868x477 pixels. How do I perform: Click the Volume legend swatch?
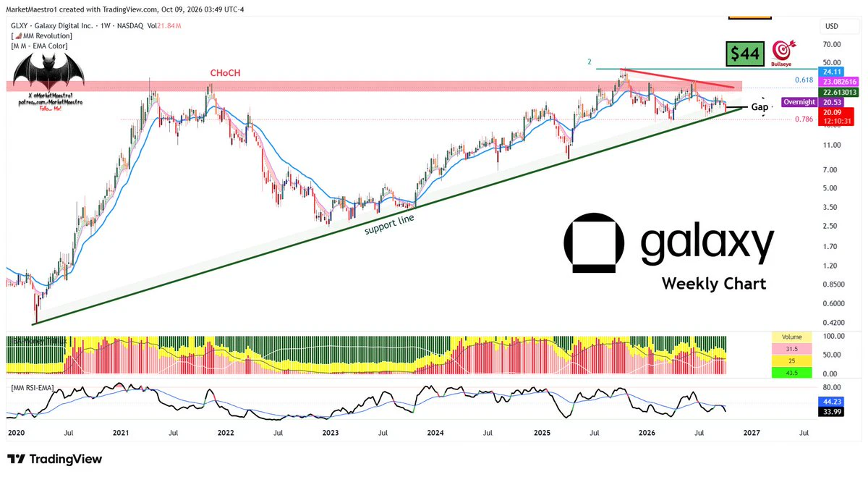coord(791,337)
